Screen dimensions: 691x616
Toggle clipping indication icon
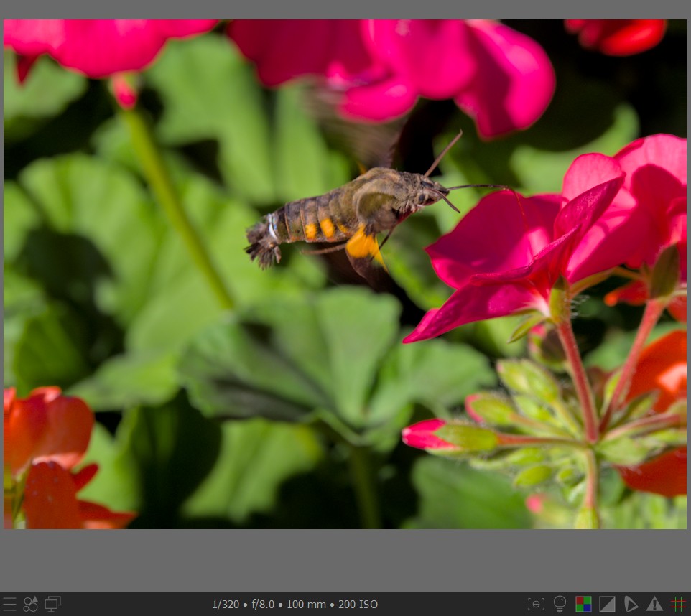(x=607, y=604)
